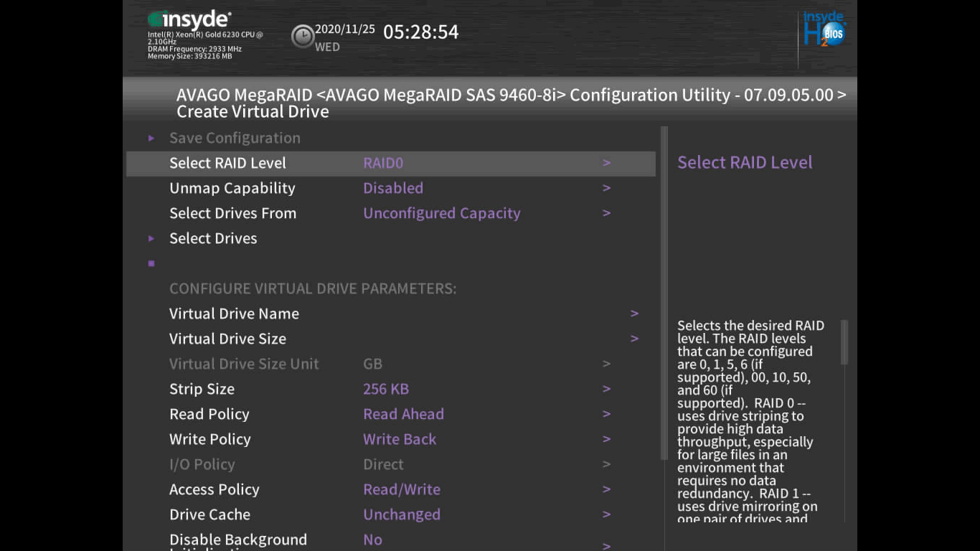
Task: Click the clock icon beside the date
Action: pos(302,36)
